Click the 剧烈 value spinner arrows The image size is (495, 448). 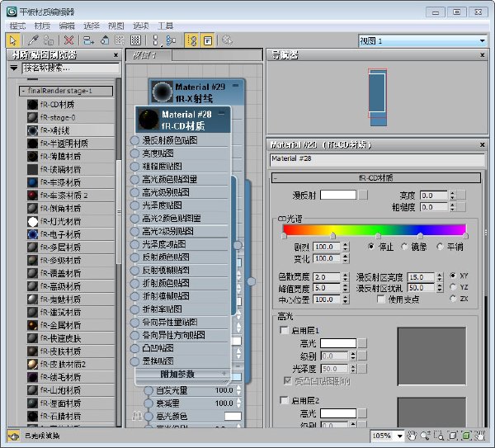(x=346, y=246)
